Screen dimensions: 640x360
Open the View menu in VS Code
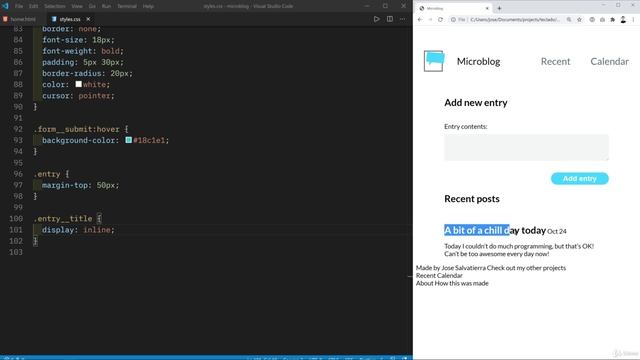[77, 6]
